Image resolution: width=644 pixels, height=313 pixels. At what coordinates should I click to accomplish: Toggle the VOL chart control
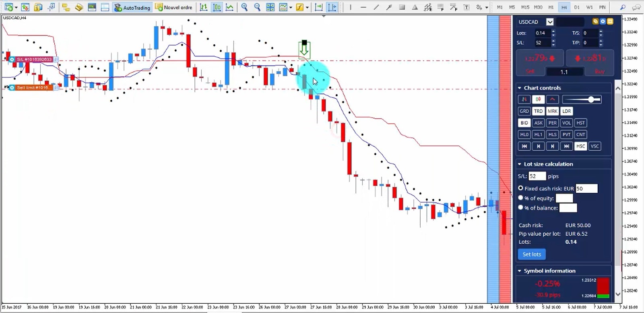(x=567, y=123)
